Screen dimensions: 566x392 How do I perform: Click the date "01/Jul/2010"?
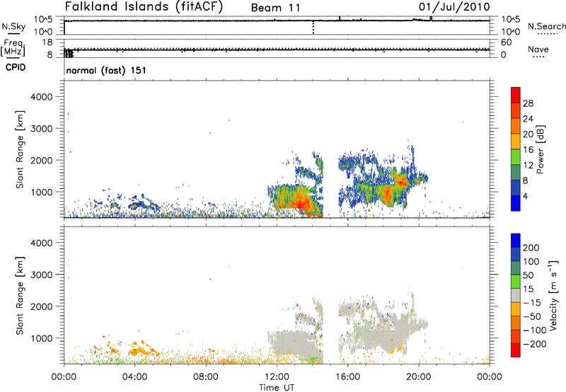point(454,6)
